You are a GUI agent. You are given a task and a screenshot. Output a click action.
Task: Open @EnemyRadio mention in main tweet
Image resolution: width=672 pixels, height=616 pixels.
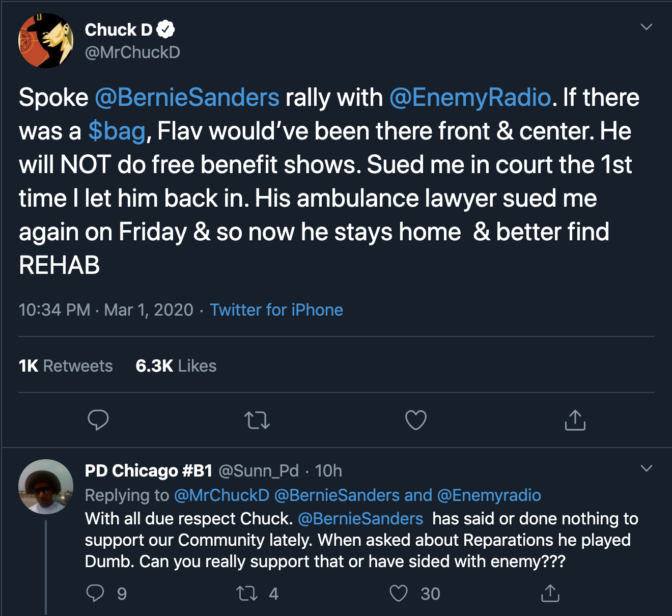(469, 97)
